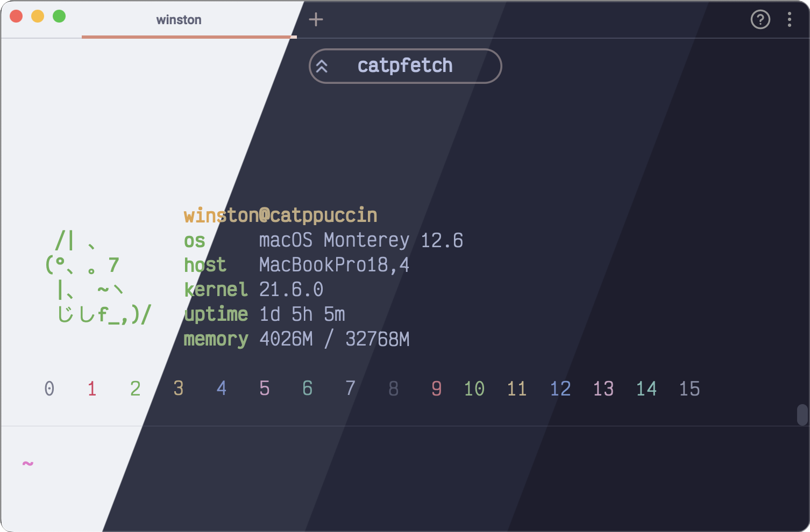
Task: Click the ASCII cat art
Action: pyautogui.click(x=98, y=277)
